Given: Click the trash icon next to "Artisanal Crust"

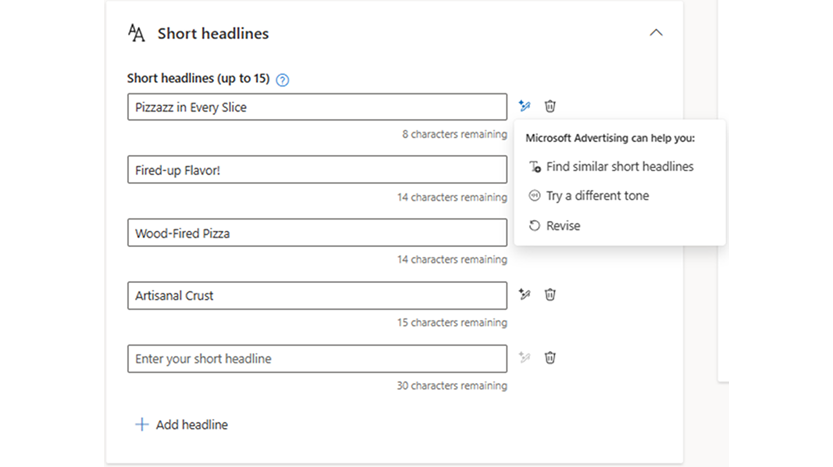Looking at the screenshot, I should tap(550, 295).
